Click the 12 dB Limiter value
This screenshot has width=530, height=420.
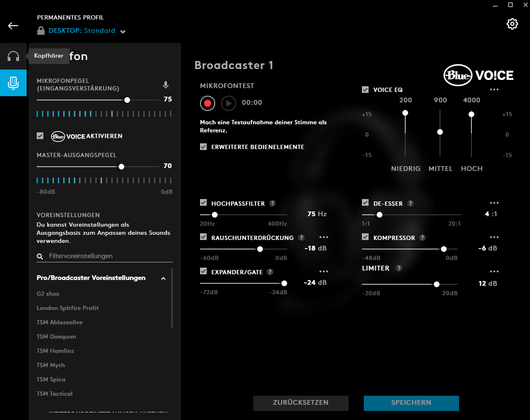coord(488,283)
